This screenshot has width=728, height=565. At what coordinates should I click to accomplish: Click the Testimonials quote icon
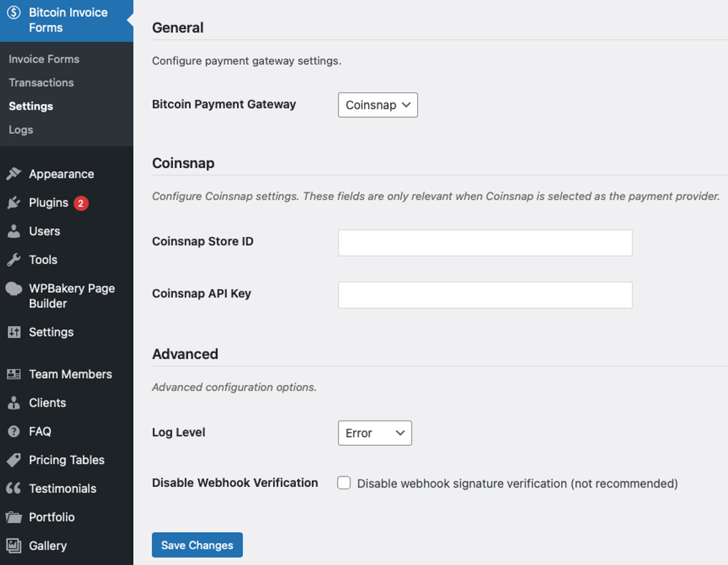(14, 488)
